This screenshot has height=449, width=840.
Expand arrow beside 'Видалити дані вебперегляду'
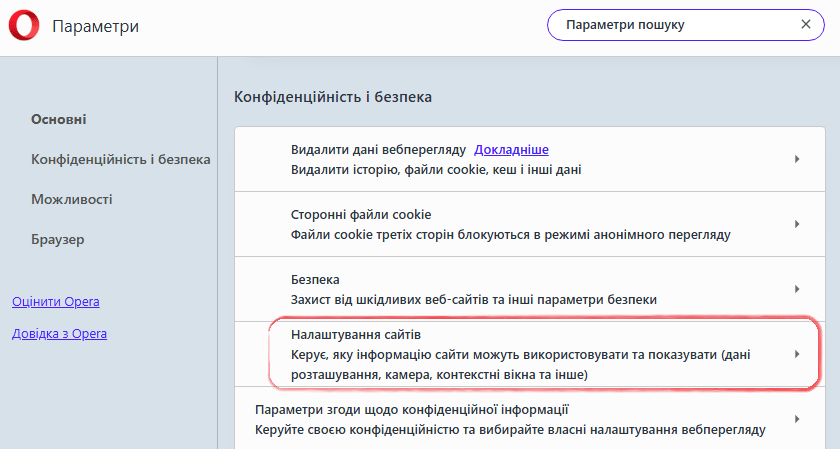[797, 159]
